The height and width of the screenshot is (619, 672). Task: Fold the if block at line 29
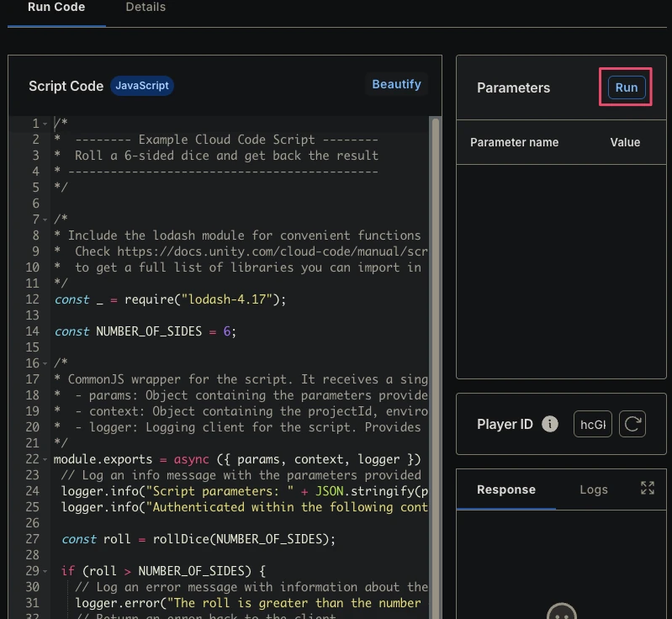pyautogui.click(x=45, y=571)
